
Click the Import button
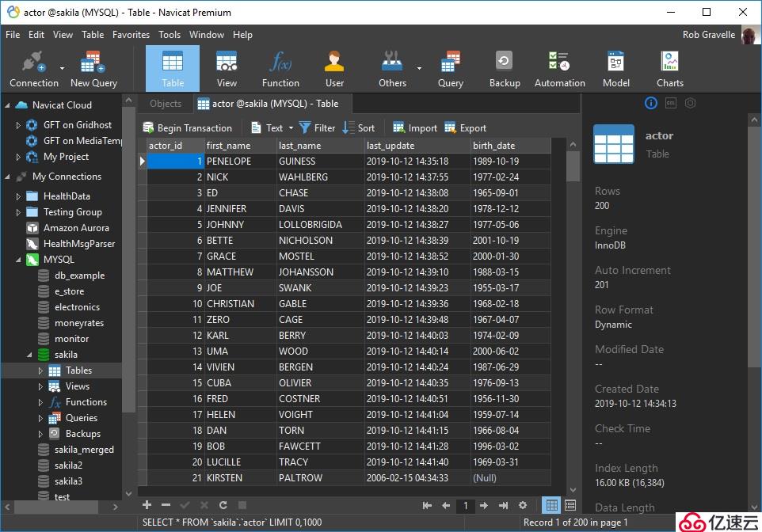[x=415, y=127]
